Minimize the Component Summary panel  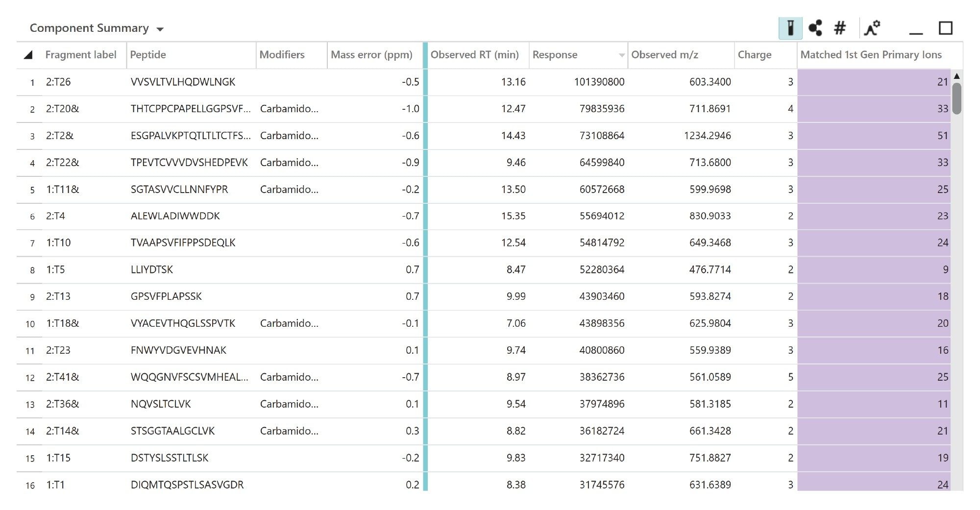[916, 32]
